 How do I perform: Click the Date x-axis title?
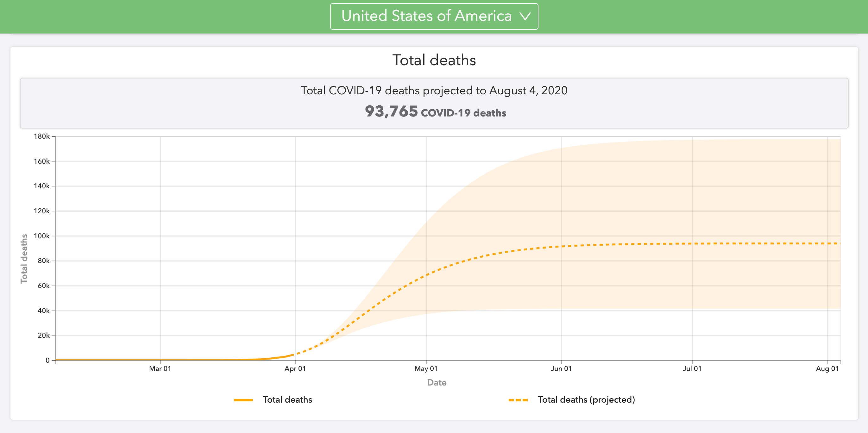point(436,382)
